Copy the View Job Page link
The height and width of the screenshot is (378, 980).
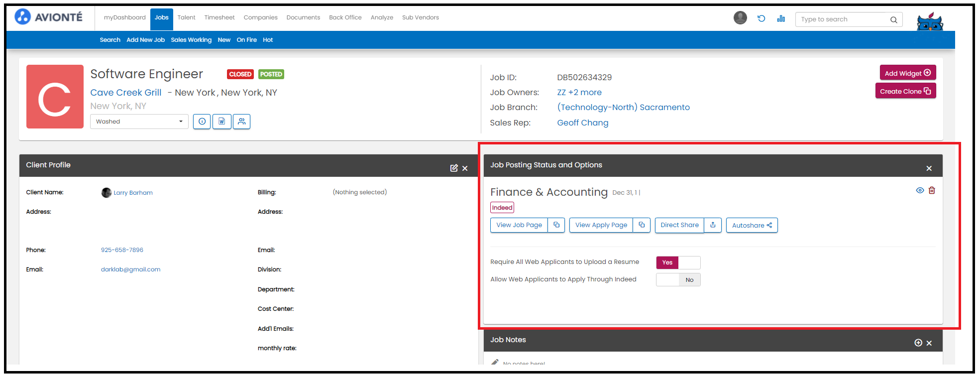tap(556, 225)
